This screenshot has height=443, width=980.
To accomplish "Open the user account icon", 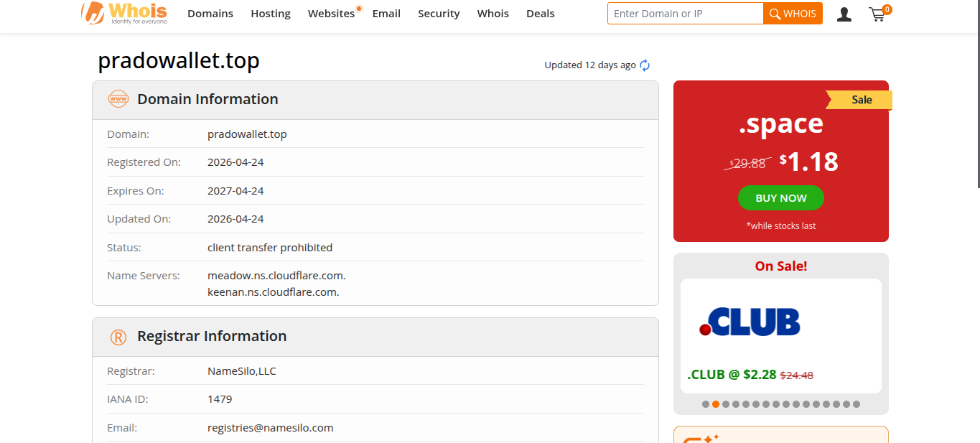I will coord(844,14).
